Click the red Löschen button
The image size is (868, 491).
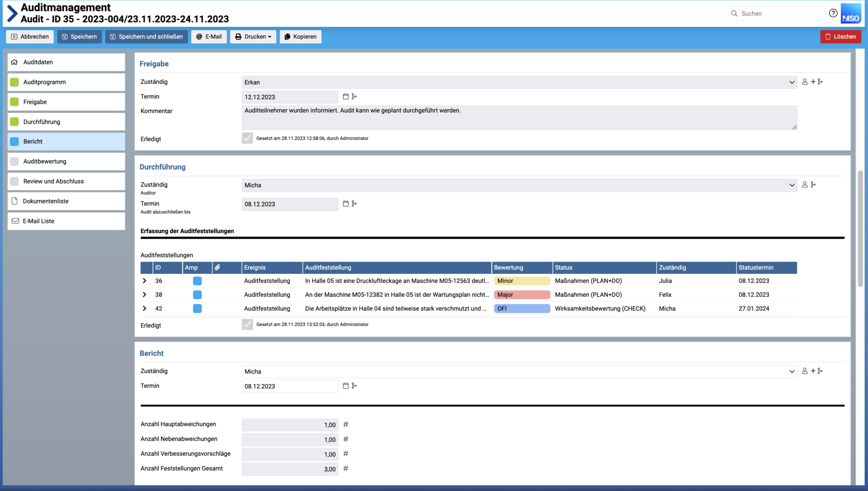tap(841, 36)
